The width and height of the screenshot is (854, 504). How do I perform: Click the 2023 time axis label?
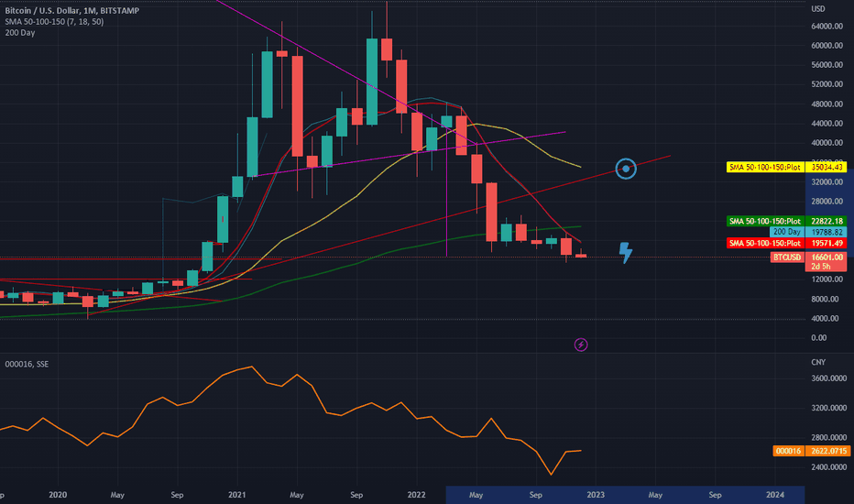[596, 495]
